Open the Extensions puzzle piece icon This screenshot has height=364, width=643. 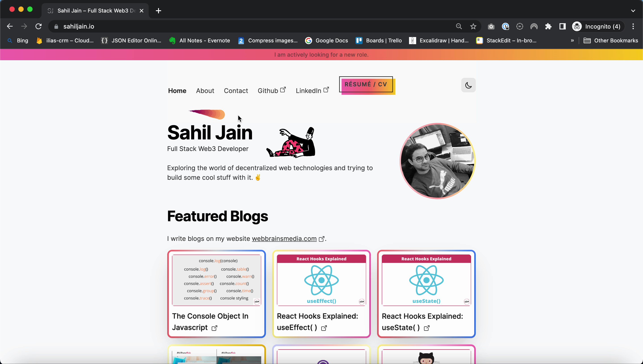pyautogui.click(x=548, y=26)
